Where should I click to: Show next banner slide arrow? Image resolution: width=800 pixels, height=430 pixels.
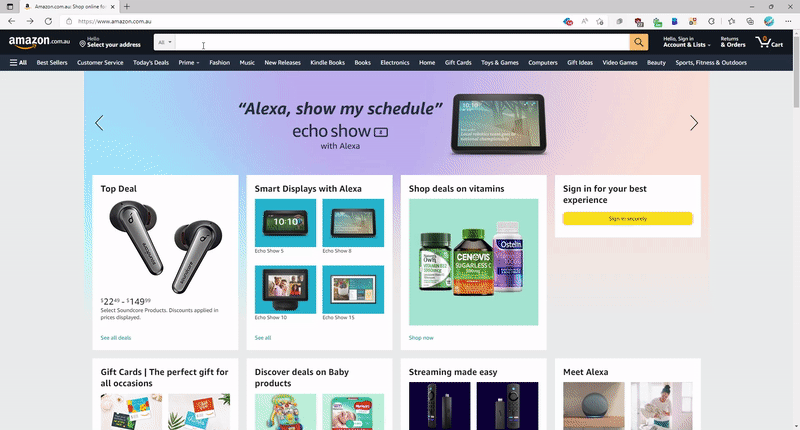pyautogui.click(x=694, y=123)
